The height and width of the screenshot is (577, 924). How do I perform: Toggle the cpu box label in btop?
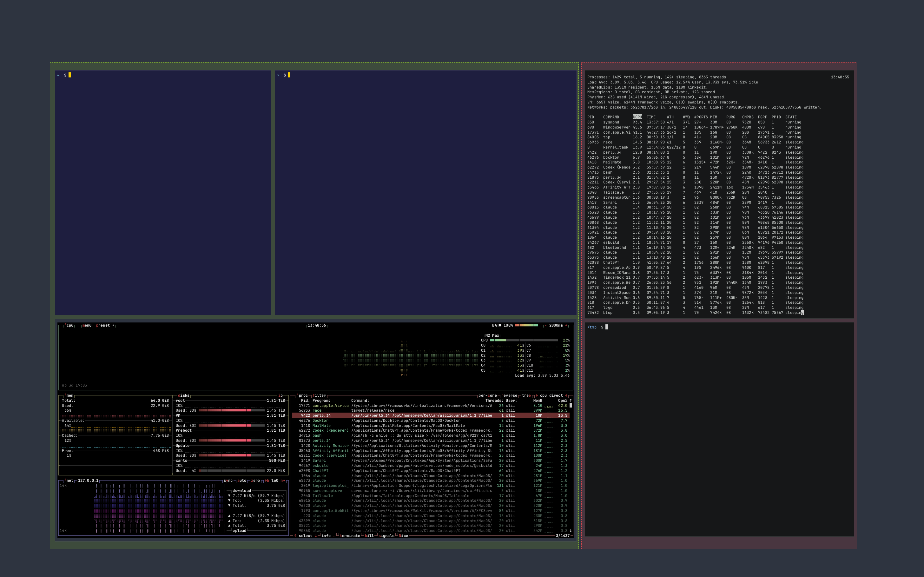coord(69,326)
